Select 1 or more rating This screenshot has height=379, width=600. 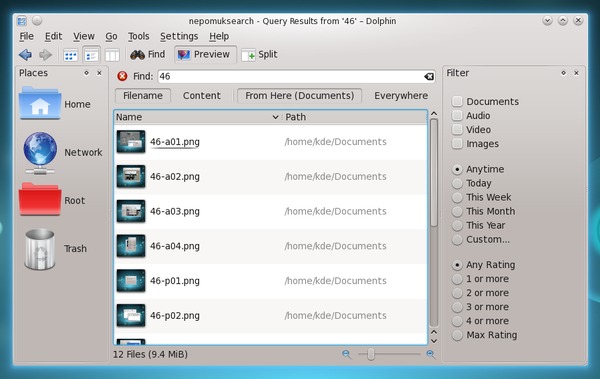coord(457,279)
